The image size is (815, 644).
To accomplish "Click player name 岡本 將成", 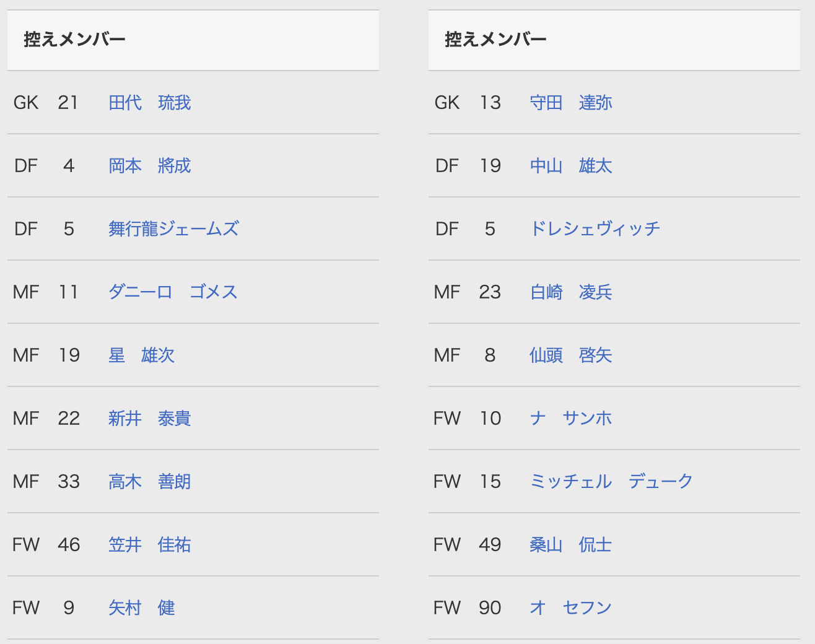I will [x=149, y=166].
